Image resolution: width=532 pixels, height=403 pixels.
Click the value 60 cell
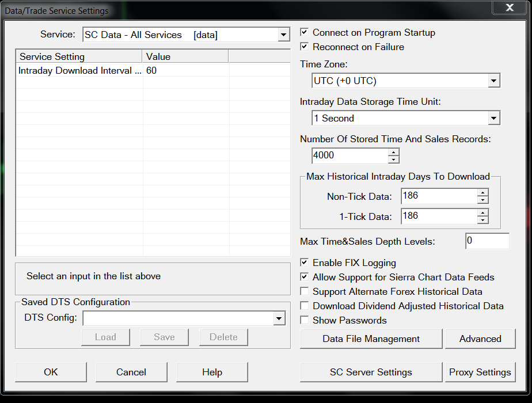[185, 71]
